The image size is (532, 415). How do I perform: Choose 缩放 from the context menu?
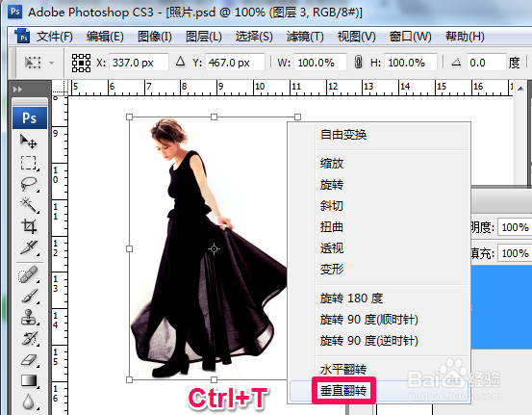click(x=379, y=164)
